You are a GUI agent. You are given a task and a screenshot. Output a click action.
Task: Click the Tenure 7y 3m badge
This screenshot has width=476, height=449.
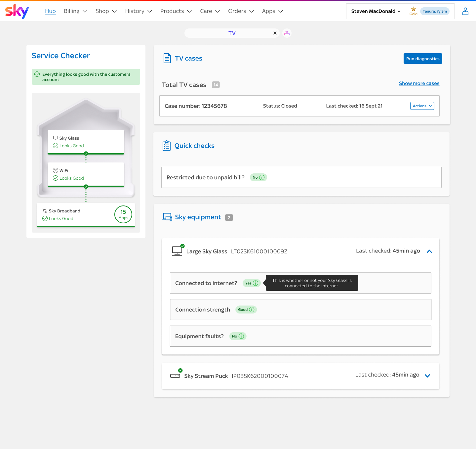pos(435,11)
